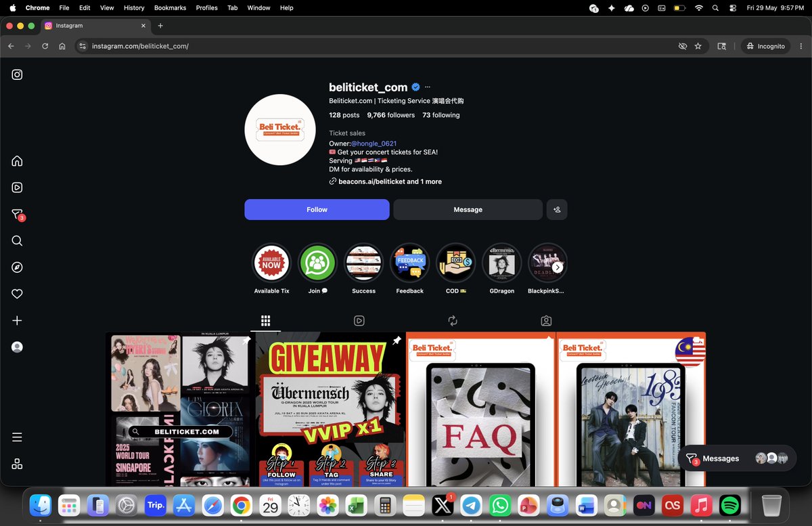Open your profile avatar in sidebar
This screenshot has width=812, height=526.
[18, 347]
